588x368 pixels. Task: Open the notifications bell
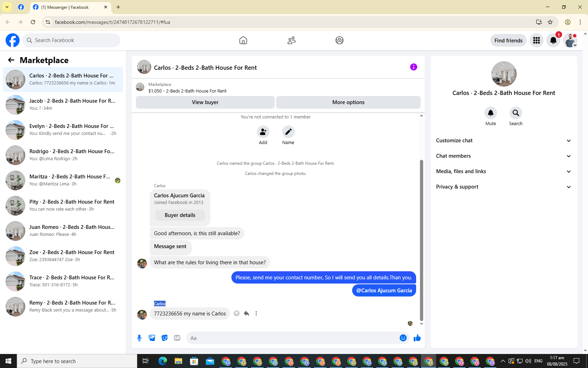point(553,40)
